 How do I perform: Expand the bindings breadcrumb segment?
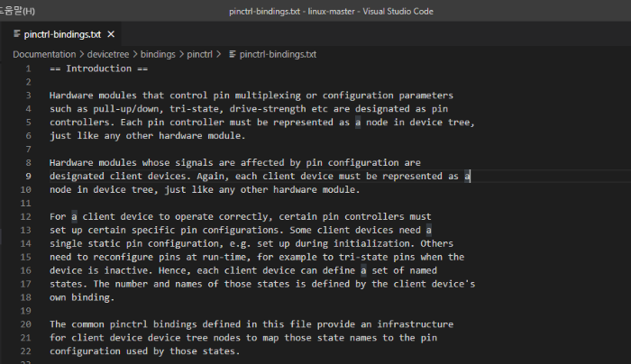tap(157, 54)
